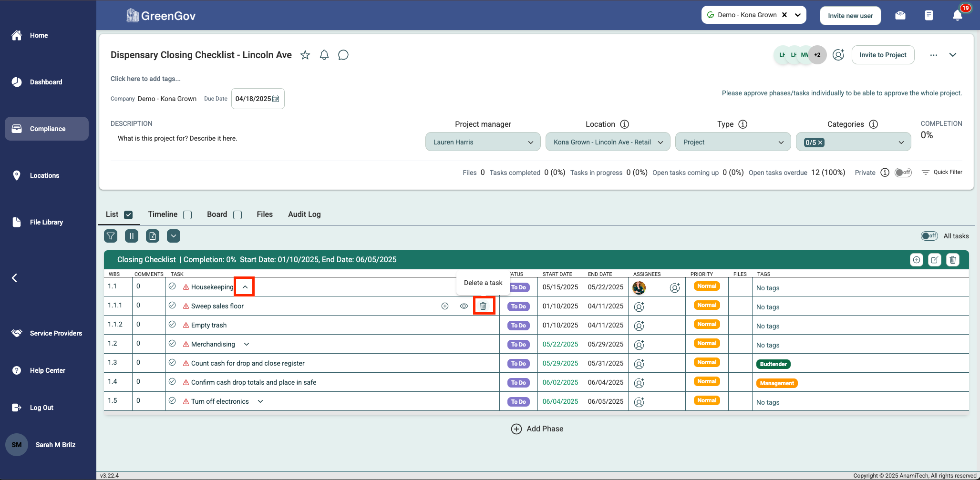Open the Quick Filter option

[x=942, y=172]
